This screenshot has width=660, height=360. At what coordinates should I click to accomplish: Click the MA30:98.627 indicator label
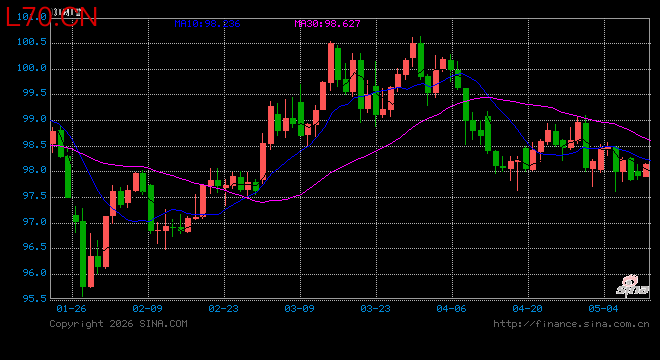[327, 24]
